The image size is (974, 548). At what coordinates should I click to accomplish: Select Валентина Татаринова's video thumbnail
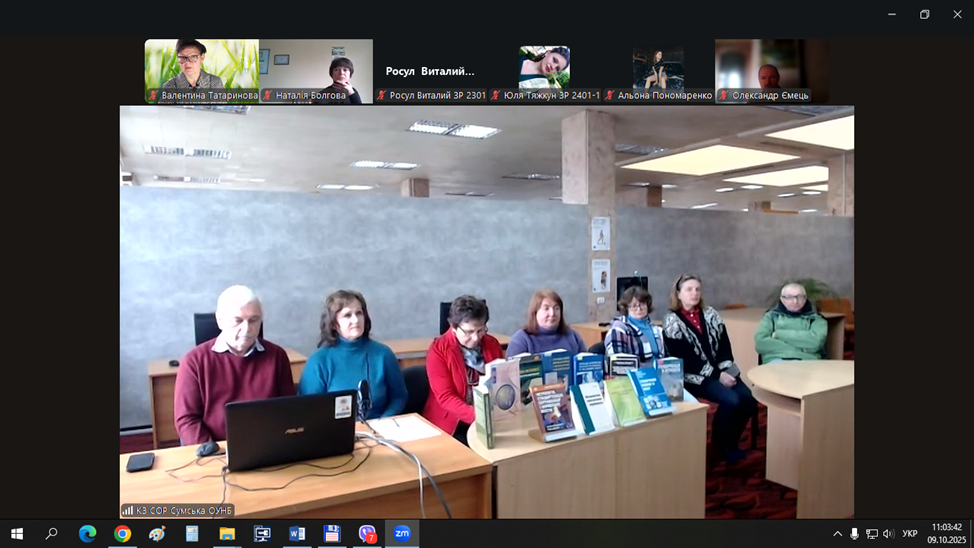(202, 70)
